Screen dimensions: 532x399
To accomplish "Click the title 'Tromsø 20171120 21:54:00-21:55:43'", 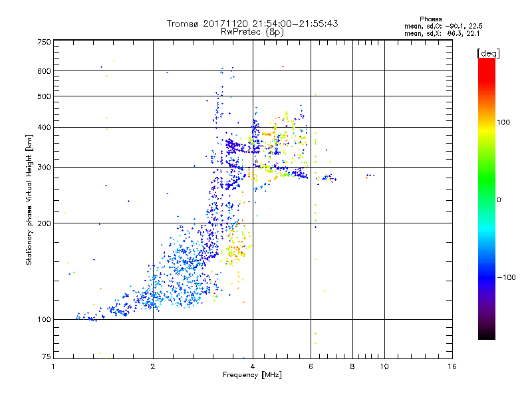I will [252, 23].
